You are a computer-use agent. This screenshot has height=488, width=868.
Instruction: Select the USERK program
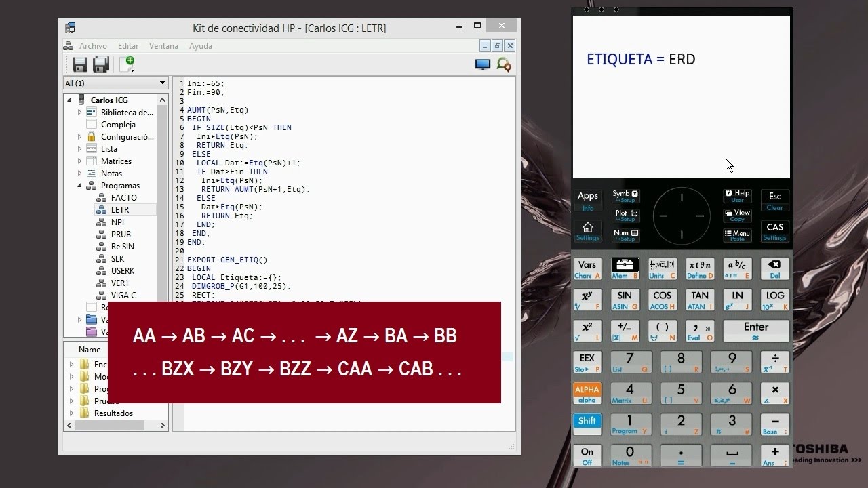pos(123,271)
